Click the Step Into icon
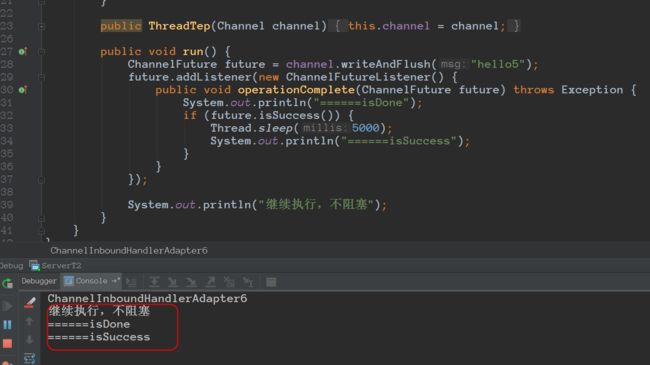This screenshot has width=650, height=365. click(173, 282)
